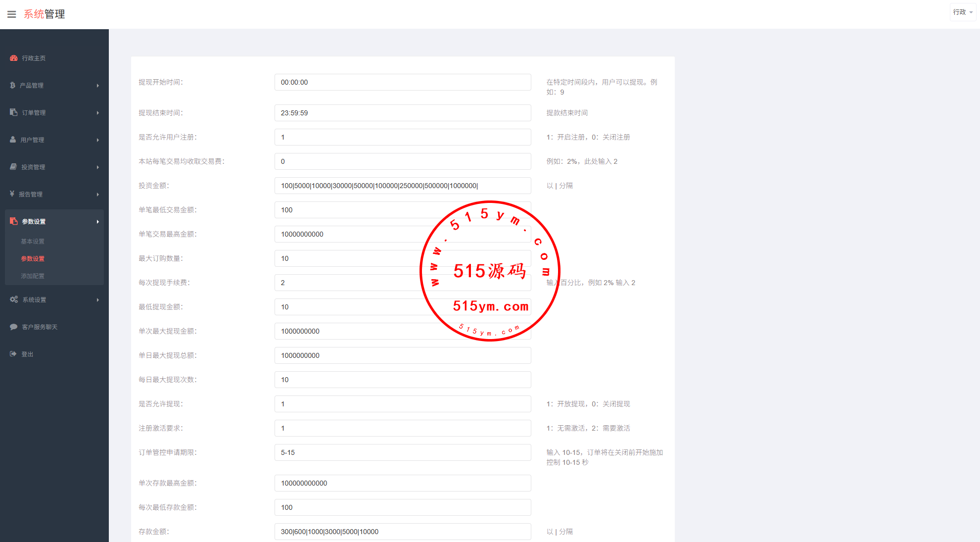Open the 基本设置 submenu item
The height and width of the screenshot is (542, 980).
click(33, 242)
